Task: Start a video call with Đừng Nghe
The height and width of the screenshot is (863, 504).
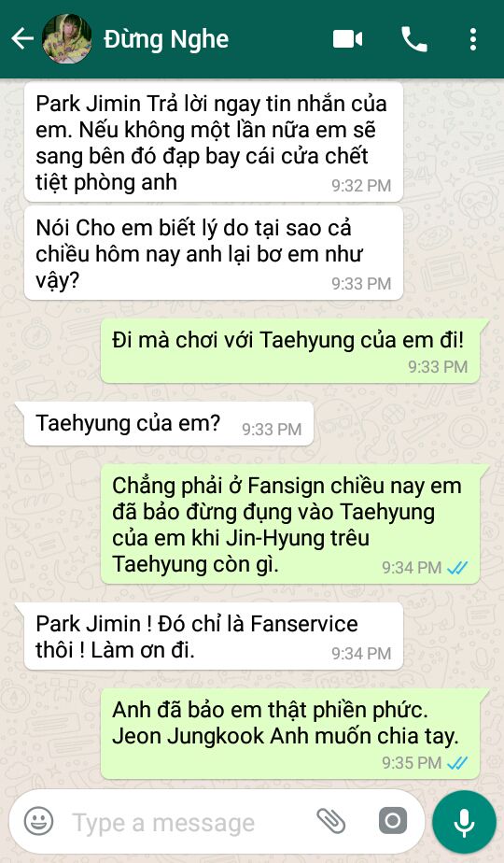Action: 348,39
